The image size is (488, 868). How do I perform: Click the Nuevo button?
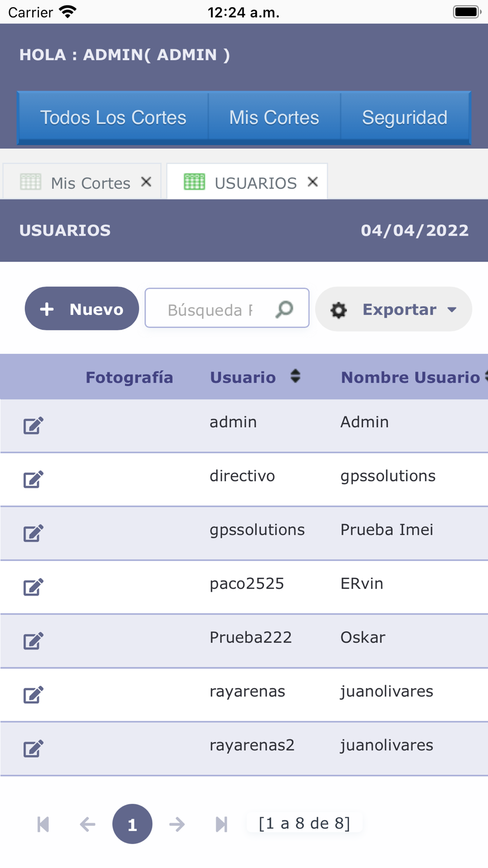(81, 309)
